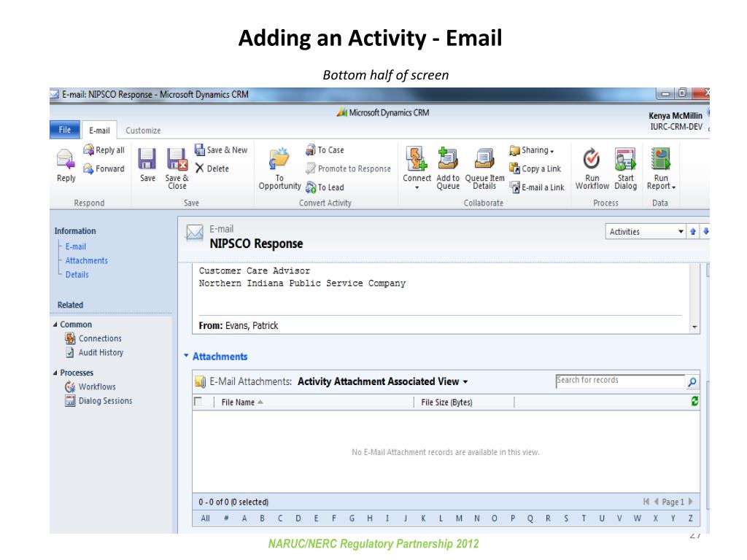Open the Run Report dropdown
Image resolution: width=747 pixels, height=560 pixels.
pyautogui.click(x=661, y=168)
